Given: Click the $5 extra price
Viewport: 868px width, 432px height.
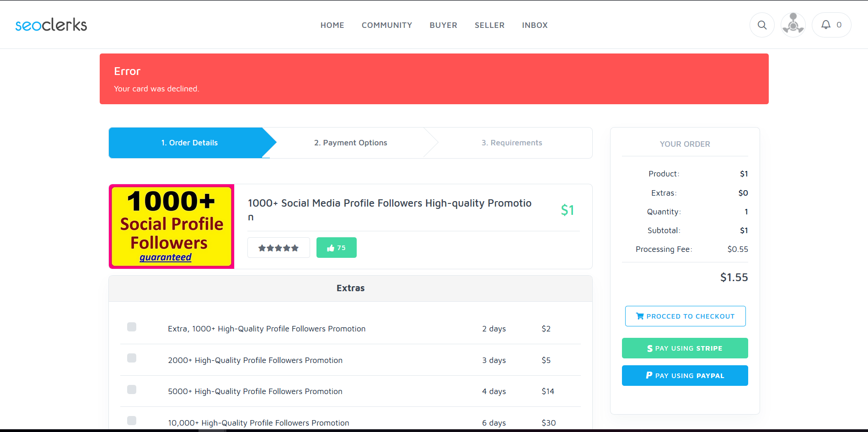Looking at the screenshot, I should tap(546, 360).
